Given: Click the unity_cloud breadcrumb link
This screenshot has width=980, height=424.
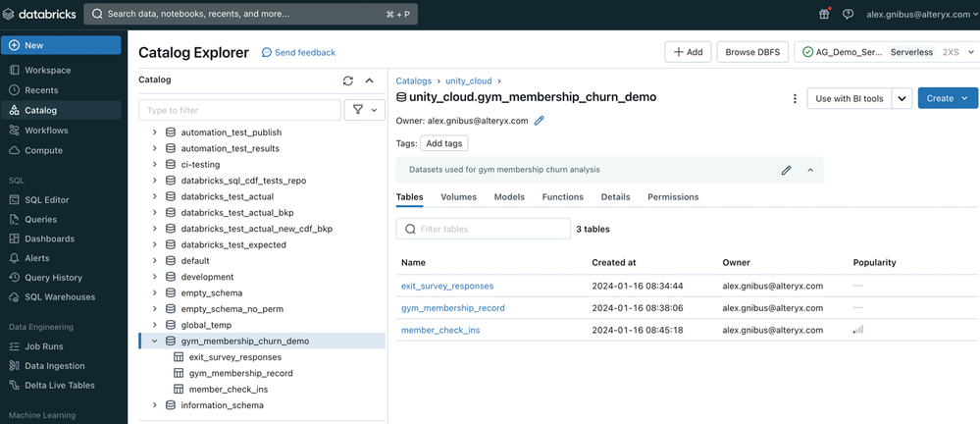Looking at the screenshot, I should [x=469, y=80].
